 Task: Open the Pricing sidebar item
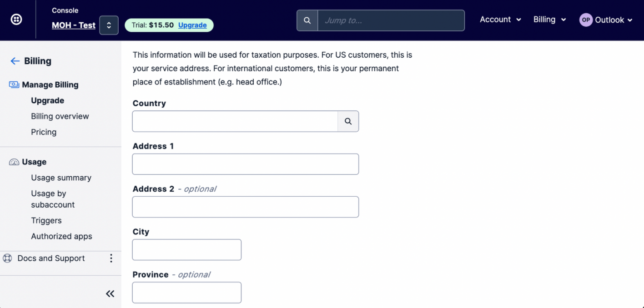tap(44, 132)
